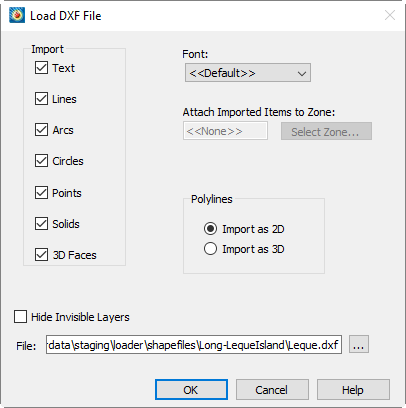Open the Font dropdown list
The image size is (406, 408).
(248, 73)
